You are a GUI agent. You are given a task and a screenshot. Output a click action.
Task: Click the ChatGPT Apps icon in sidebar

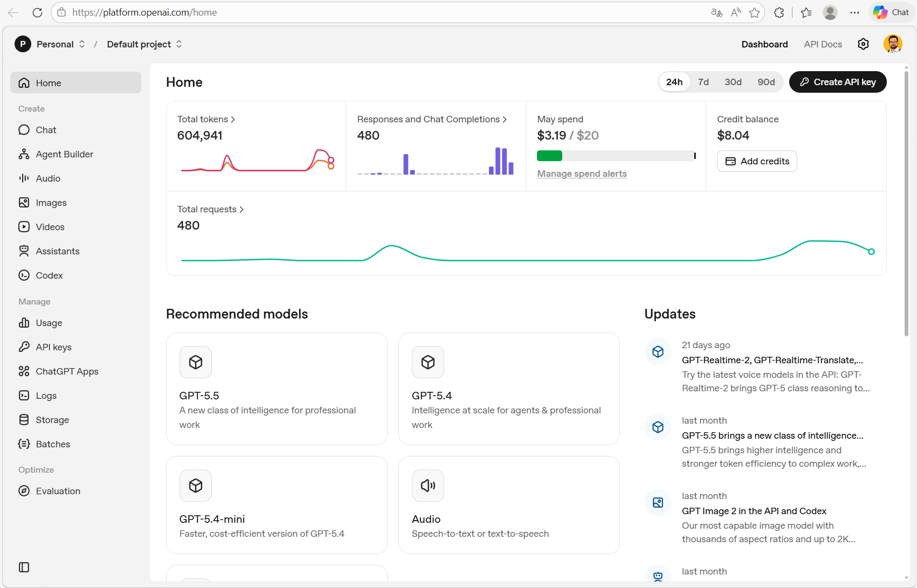[24, 371]
